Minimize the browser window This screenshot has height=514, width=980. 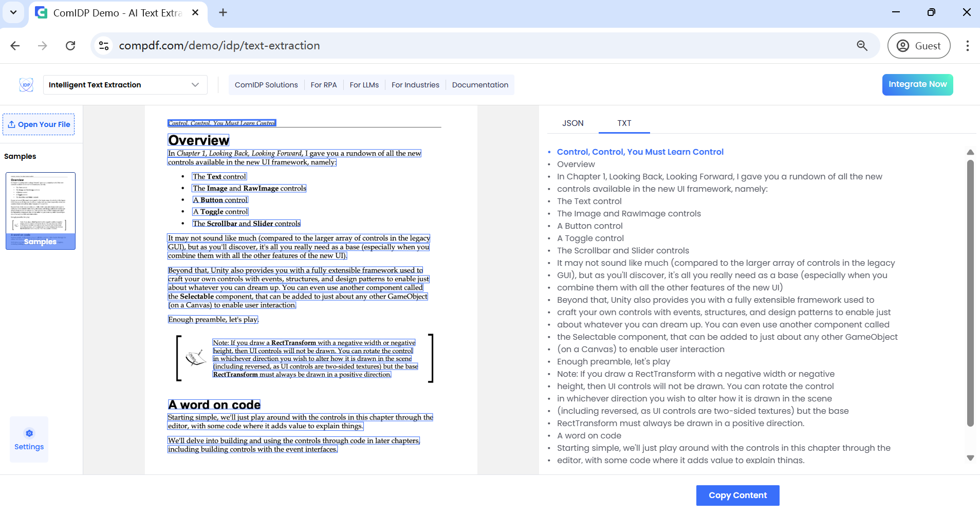pyautogui.click(x=896, y=12)
